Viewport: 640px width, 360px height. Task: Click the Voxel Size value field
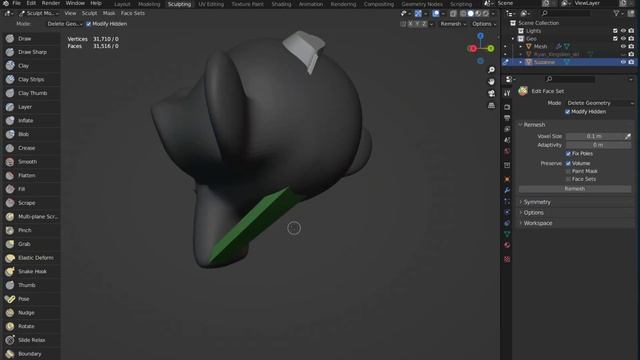pos(594,136)
